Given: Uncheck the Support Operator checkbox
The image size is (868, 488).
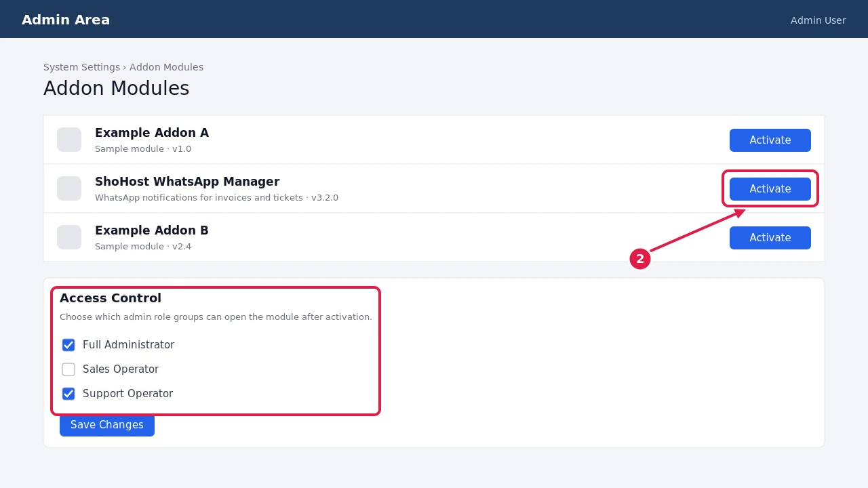Looking at the screenshot, I should tap(68, 394).
